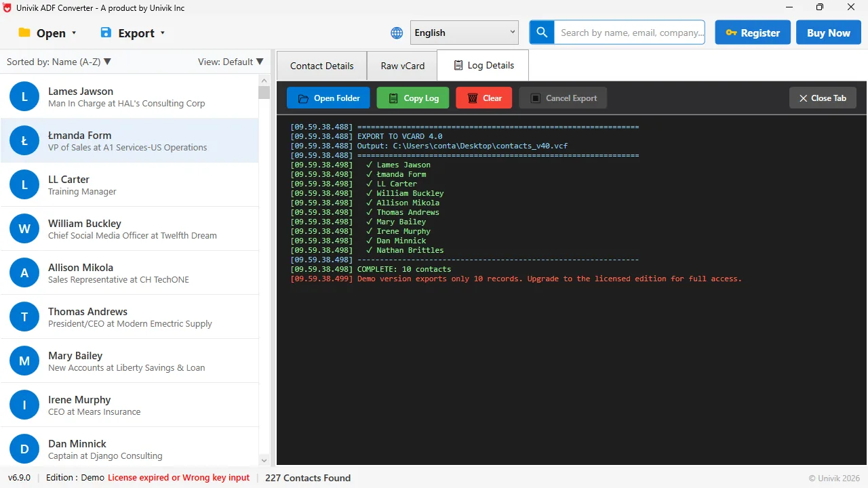Switch to the Contact Details tab
The width and height of the screenshot is (868, 488).
coord(321,66)
